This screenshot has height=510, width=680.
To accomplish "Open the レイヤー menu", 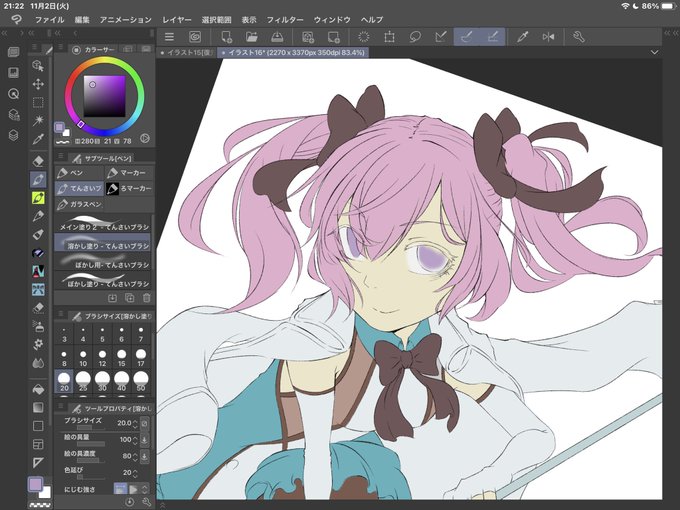I will coord(177,20).
